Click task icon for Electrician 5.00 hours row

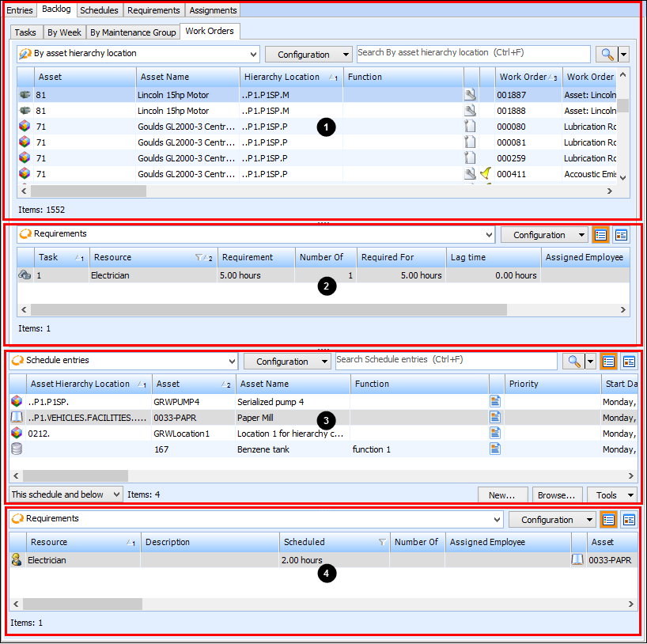pos(25,275)
